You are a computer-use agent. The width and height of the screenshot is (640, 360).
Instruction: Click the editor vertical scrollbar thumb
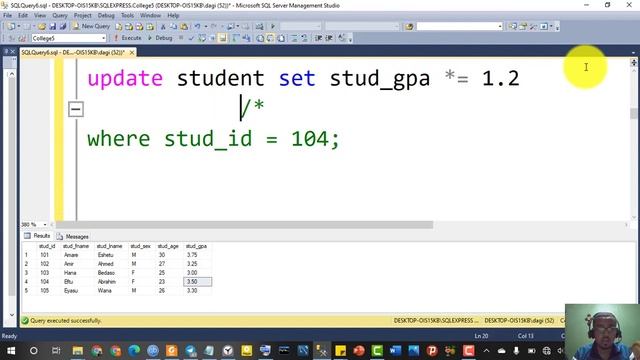pos(633,113)
